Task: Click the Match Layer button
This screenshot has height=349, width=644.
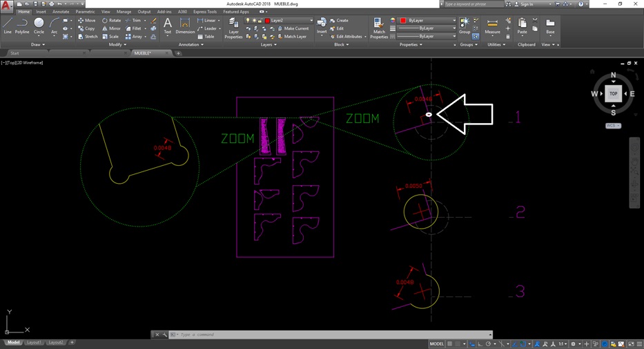Action: pyautogui.click(x=292, y=37)
